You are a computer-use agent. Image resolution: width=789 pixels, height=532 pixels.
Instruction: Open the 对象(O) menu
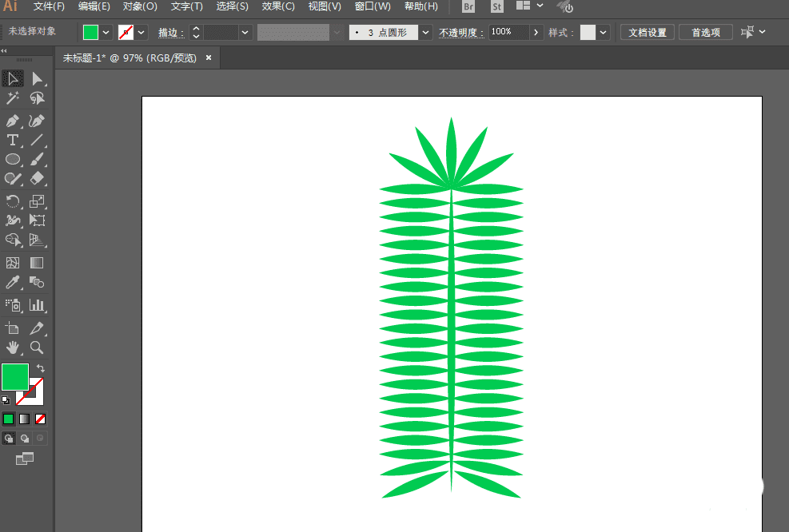click(x=140, y=6)
